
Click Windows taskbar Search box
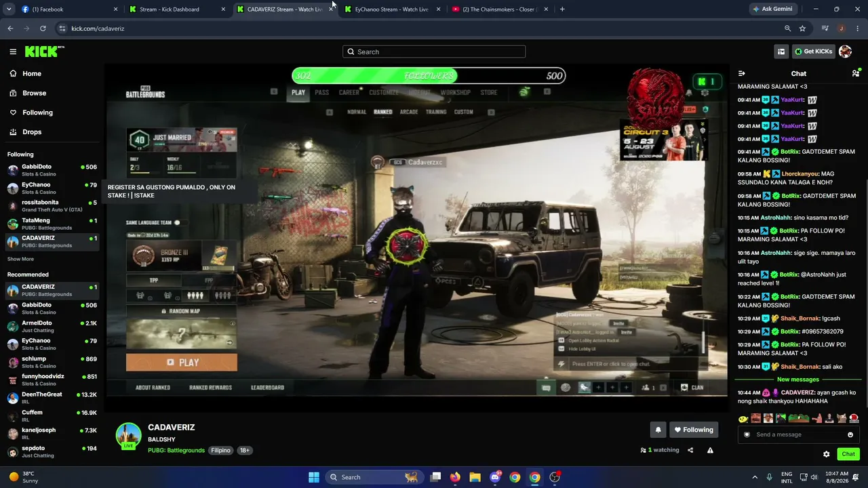373,477
